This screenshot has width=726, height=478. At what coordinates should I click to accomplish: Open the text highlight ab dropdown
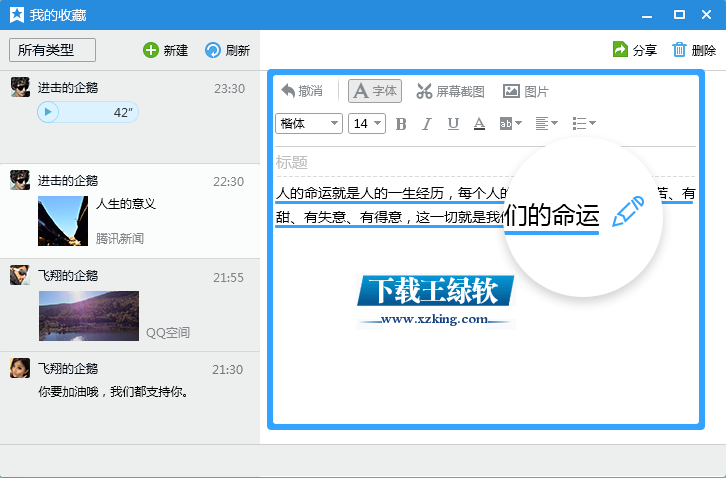[511, 124]
